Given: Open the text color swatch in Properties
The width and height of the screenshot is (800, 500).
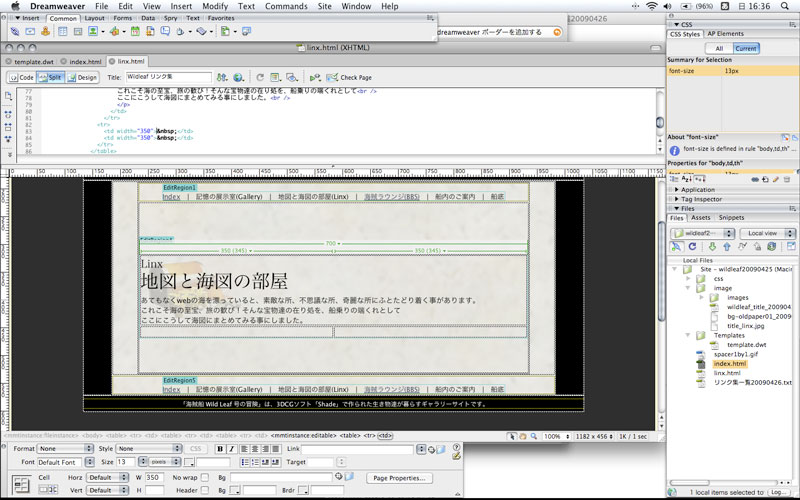Looking at the screenshot, I should click(x=189, y=462).
